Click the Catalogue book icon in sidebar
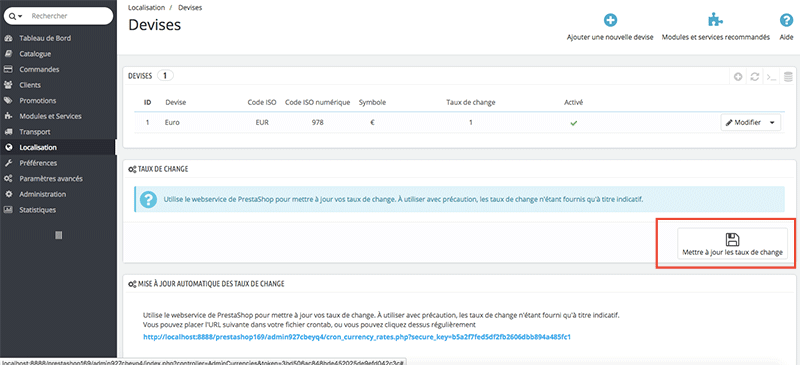800x365 pixels. (x=8, y=54)
